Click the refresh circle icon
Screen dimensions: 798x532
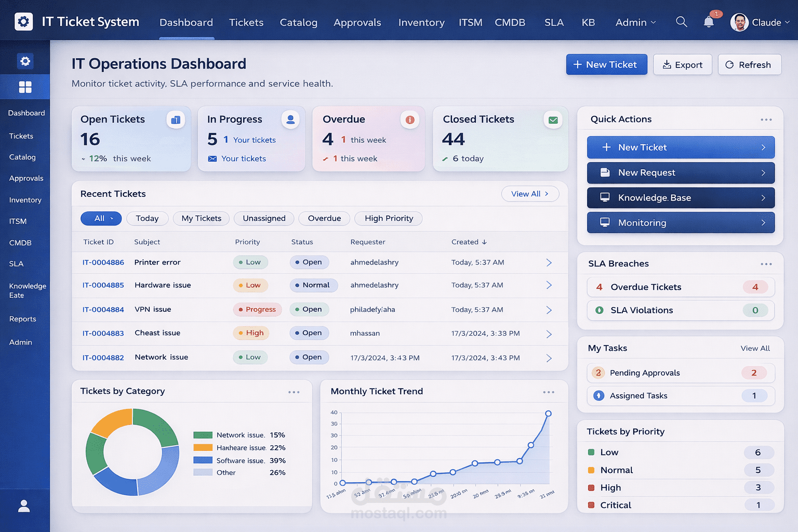[729, 64]
